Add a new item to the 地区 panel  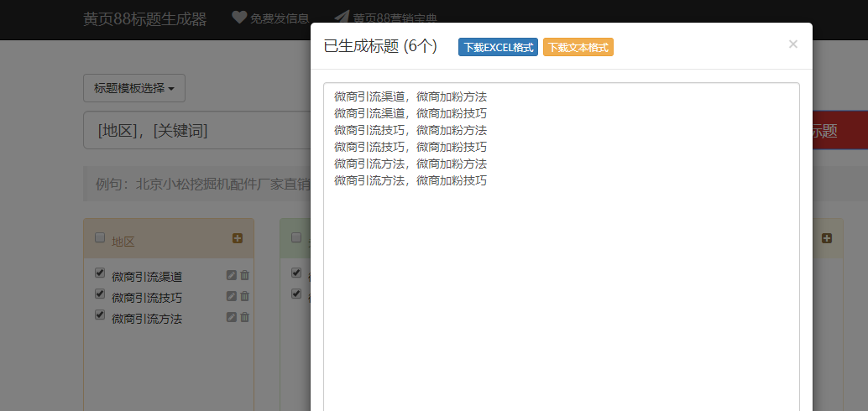pos(238,238)
